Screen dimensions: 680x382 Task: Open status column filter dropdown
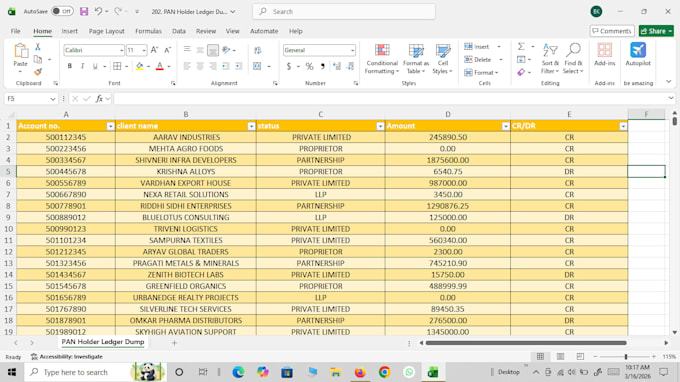380,126
